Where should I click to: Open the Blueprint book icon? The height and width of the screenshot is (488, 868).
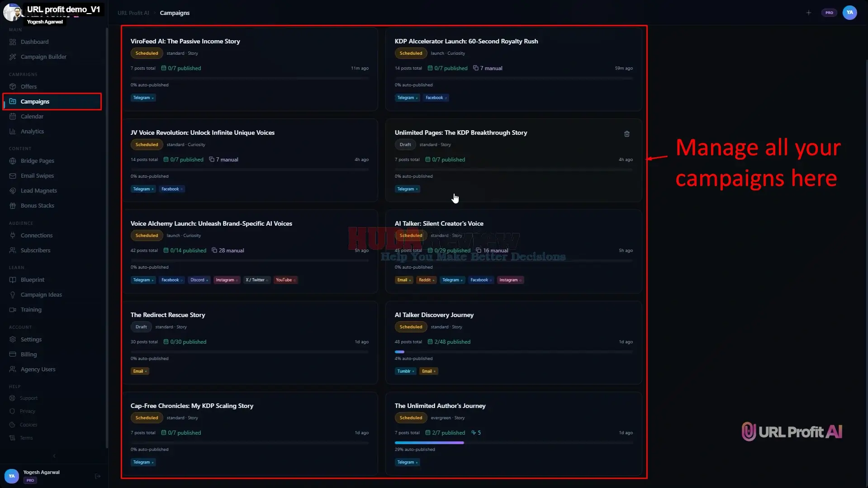tap(13, 280)
